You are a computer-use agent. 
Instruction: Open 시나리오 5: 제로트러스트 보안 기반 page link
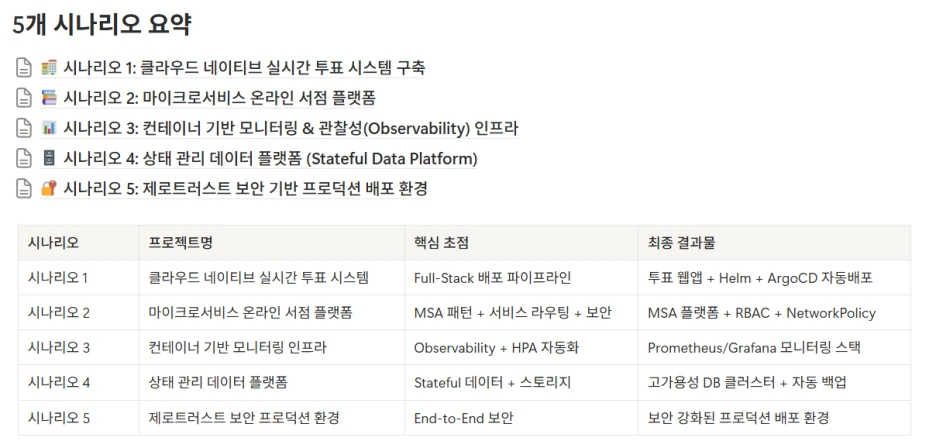(245, 189)
